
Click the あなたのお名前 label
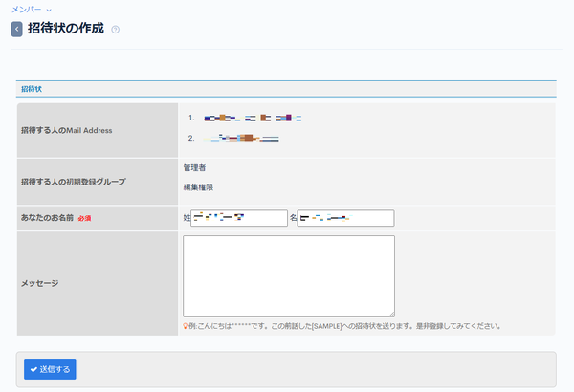[x=47, y=218]
